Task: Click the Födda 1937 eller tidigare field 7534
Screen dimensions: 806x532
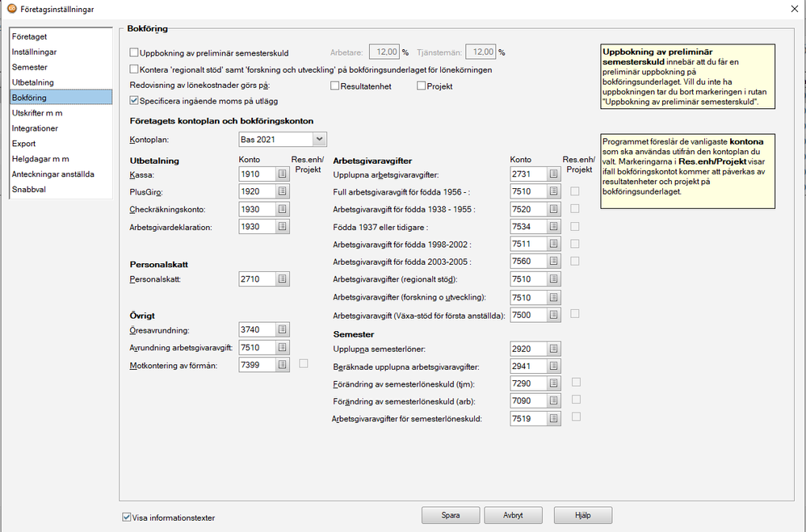Action: pos(529,227)
